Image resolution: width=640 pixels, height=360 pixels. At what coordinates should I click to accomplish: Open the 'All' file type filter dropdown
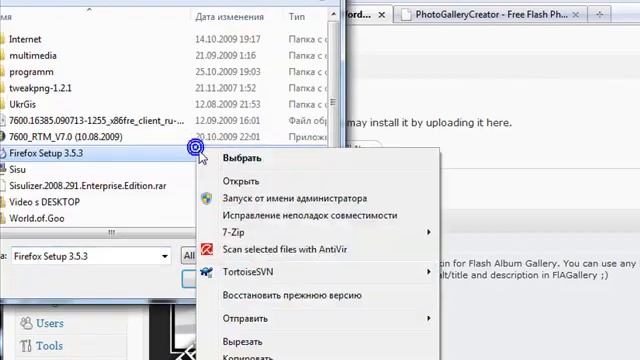pos(189,256)
